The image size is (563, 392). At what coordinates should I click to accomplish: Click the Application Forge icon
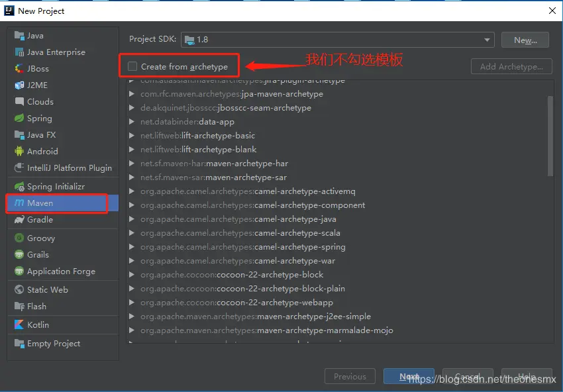click(19, 271)
